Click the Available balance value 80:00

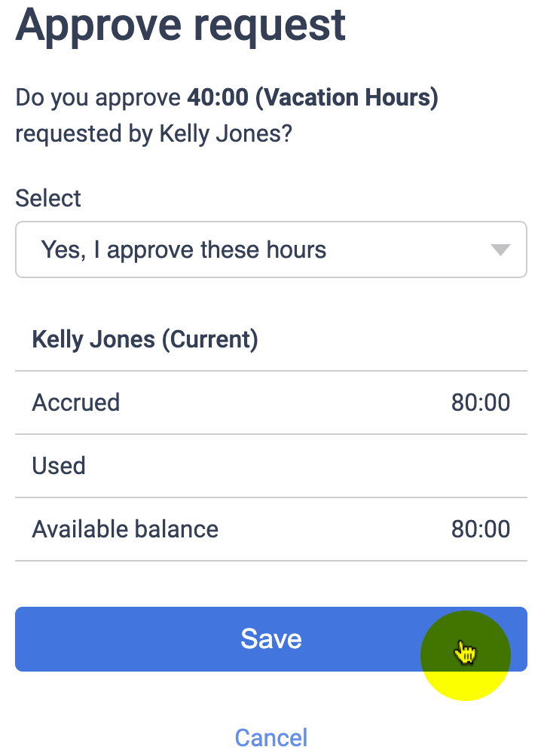click(x=481, y=529)
